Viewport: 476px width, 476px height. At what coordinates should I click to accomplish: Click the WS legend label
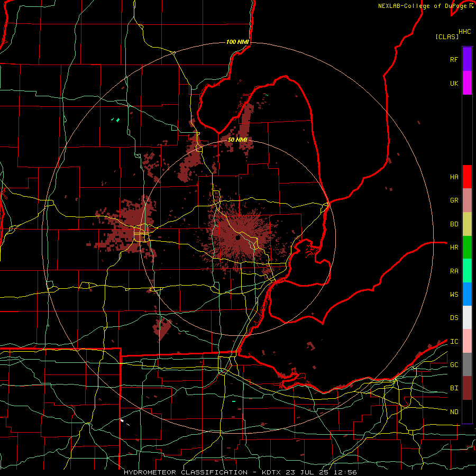click(454, 295)
